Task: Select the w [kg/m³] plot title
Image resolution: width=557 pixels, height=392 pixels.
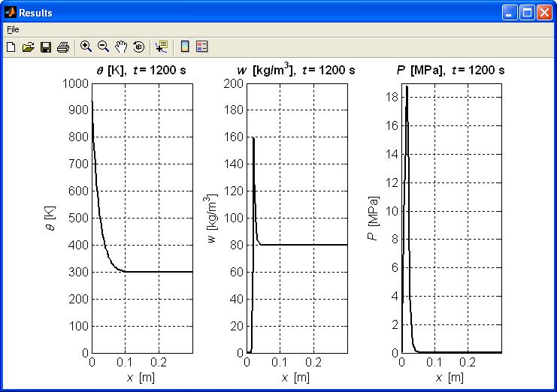Action: (295, 70)
